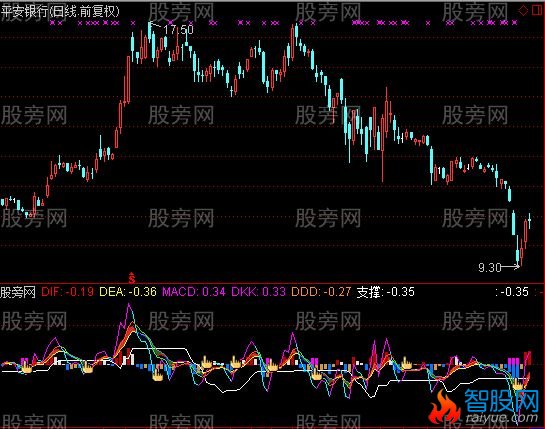This screenshot has height=429, width=545.
Task: Click the 支撑: -0.35 value
Action: coord(385,292)
